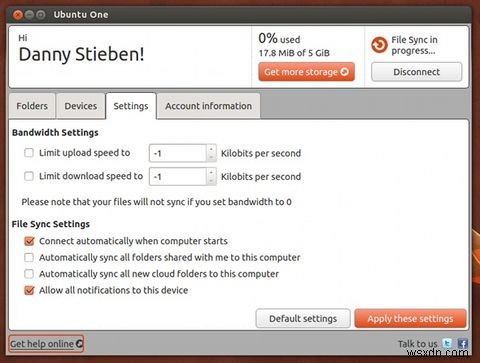Check Automatically sync all new cloud folders
Viewport: 480px width, 363px height.
pyautogui.click(x=29, y=274)
